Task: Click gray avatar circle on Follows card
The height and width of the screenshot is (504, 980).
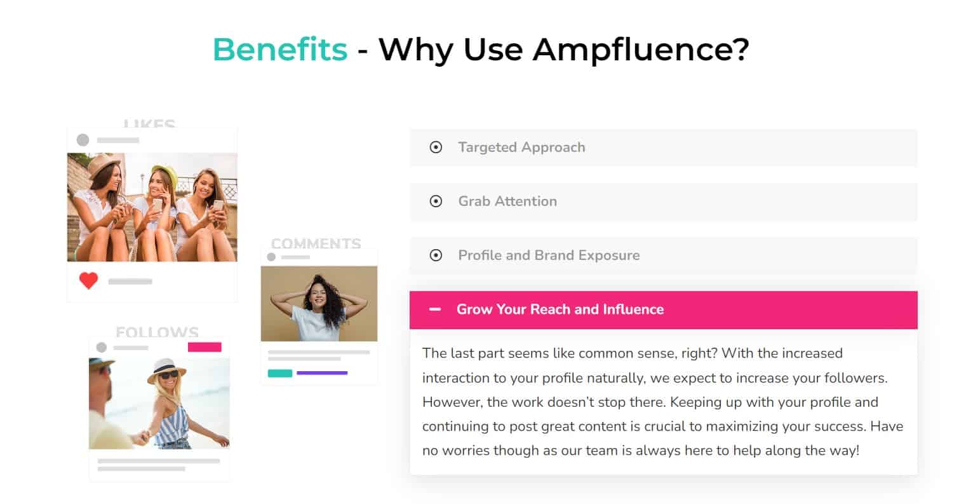Action: point(101,347)
